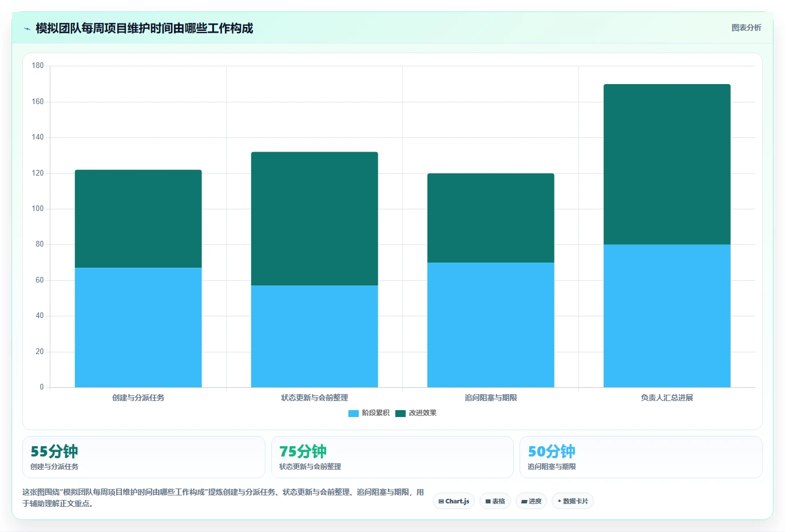Image resolution: width=785 pixels, height=532 pixels.
Task: Select the Chart.js tag chip
Action: [454, 501]
